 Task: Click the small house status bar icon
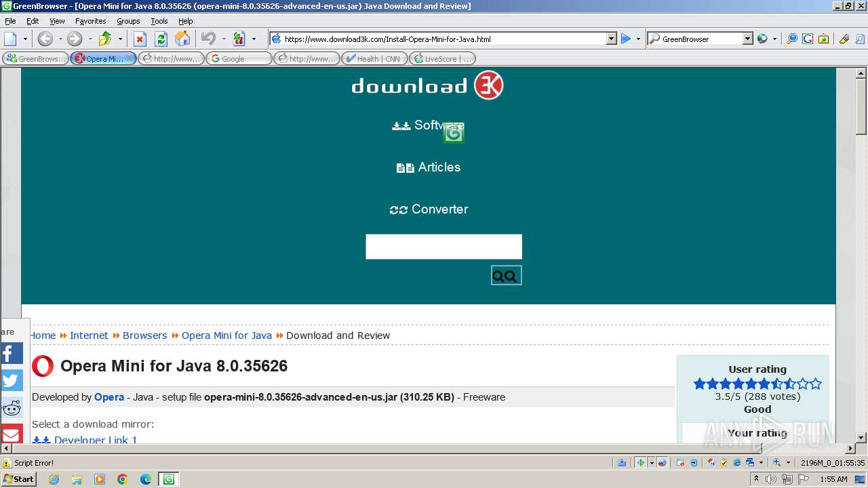click(x=711, y=463)
